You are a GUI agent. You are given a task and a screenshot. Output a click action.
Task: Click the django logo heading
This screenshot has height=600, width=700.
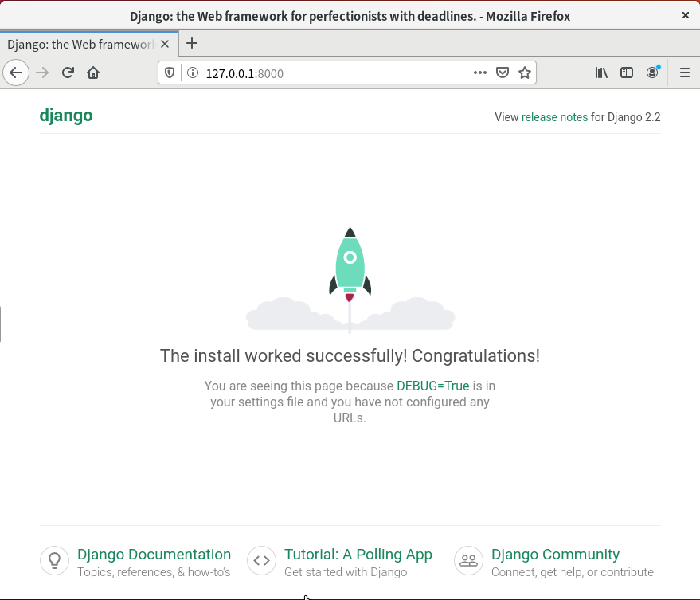tap(66, 116)
